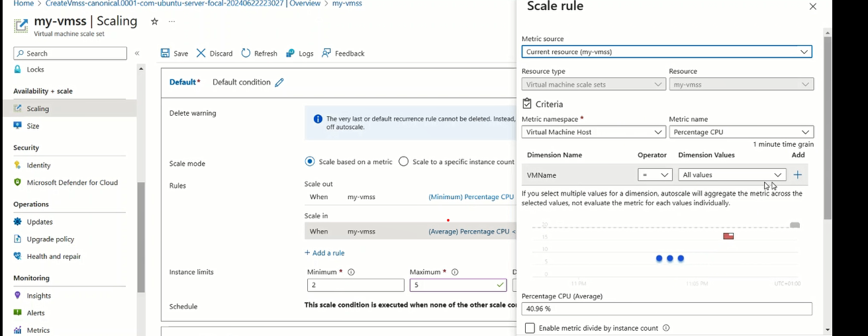Image resolution: width=868 pixels, height=336 pixels.
Task: Open the Metric name Percentage CPU dropdown
Action: point(741,132)
